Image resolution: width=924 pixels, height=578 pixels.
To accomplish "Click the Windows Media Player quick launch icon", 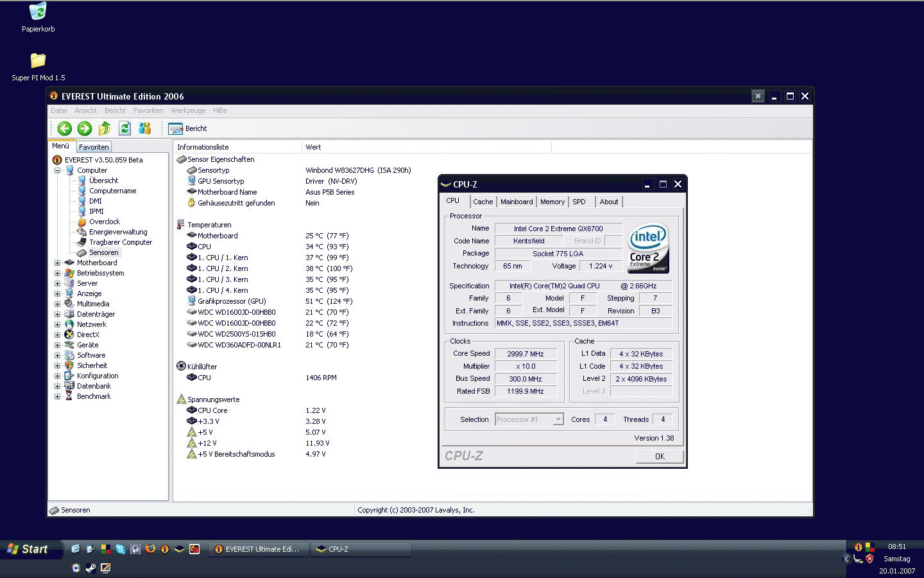I will [76, 568].
